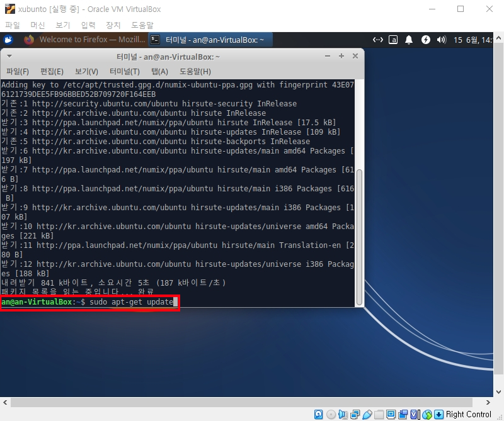Open terminal 보기(V) menu
The image size is (504, 421).
pos(86,71)
